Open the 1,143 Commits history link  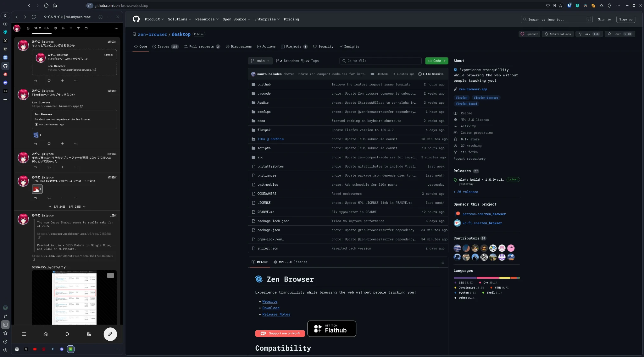(431, 74)
